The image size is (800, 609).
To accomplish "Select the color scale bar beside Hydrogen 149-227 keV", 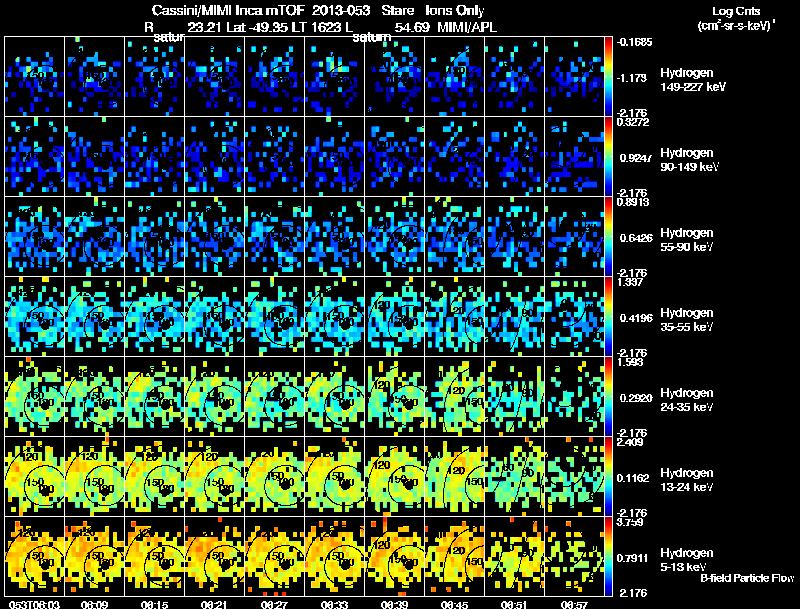I will point(608,77).
